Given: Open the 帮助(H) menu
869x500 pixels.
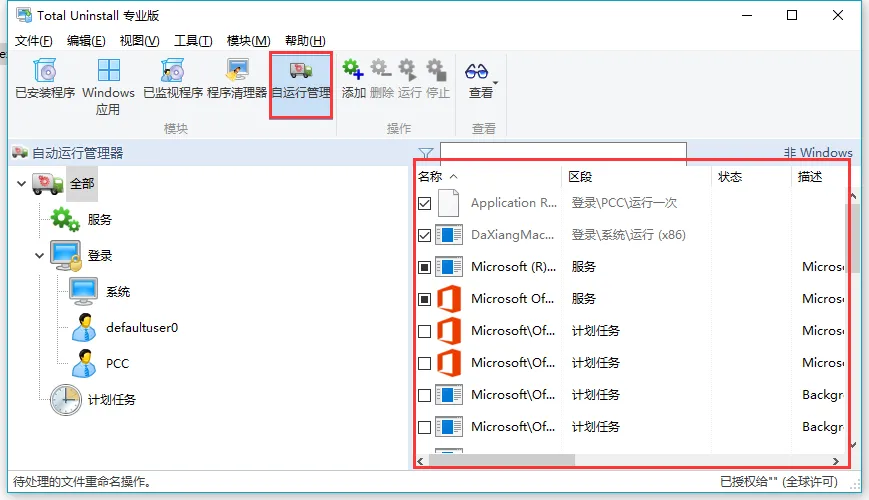Looking at the screenshot, I should tap(305, 40).
